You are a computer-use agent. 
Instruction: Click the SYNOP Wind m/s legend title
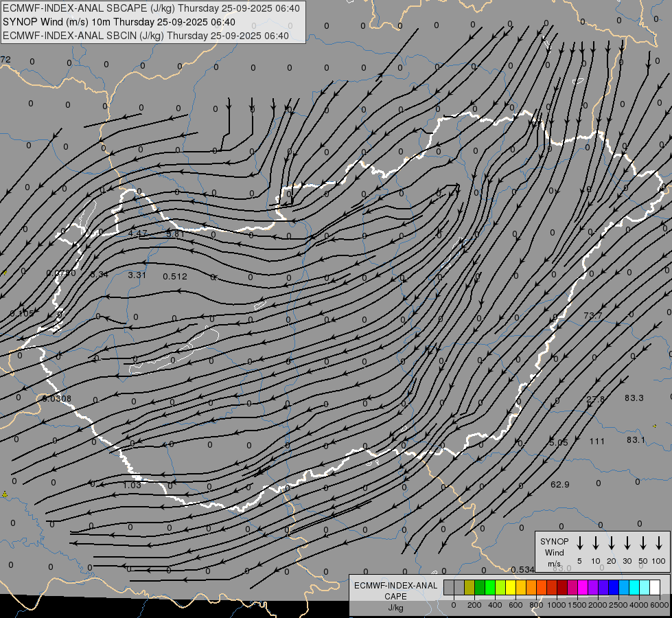tap(554, 552)
